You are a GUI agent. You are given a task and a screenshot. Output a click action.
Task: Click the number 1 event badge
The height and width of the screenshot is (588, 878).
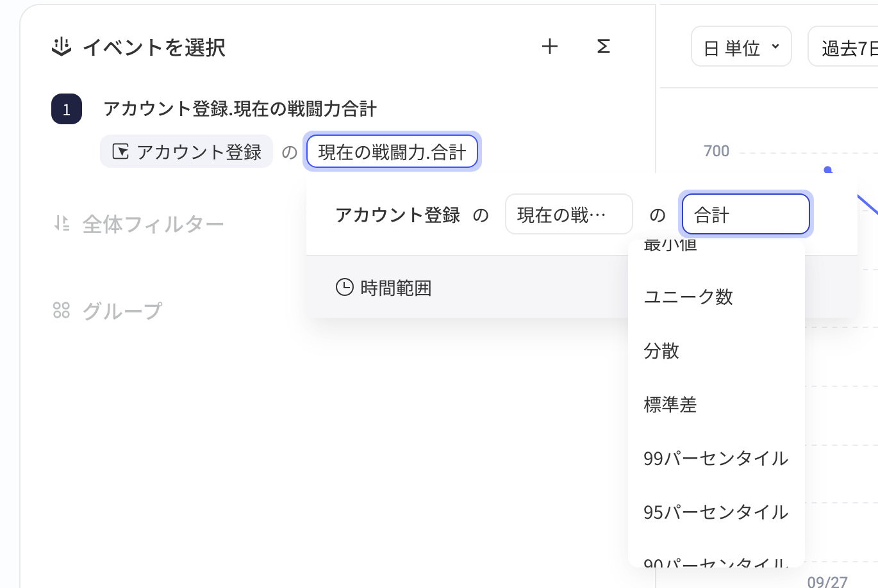click(x=67, y=109)
